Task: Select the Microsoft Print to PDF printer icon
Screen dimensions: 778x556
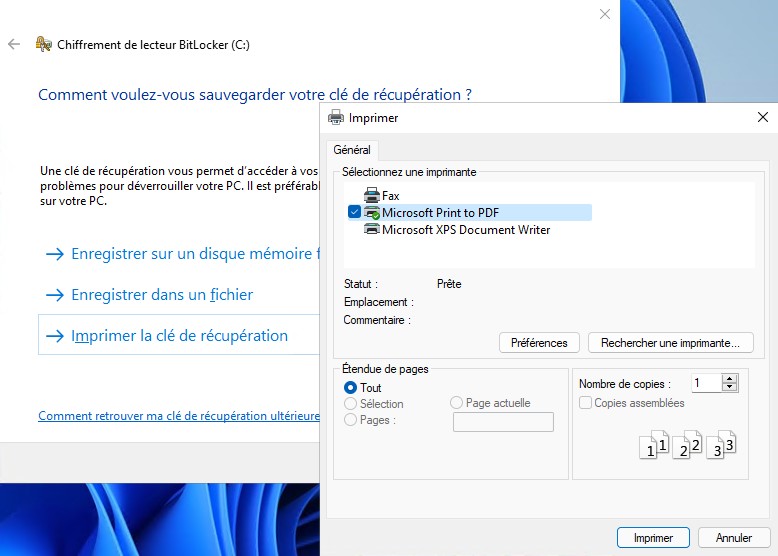Action: click(372, 212)
